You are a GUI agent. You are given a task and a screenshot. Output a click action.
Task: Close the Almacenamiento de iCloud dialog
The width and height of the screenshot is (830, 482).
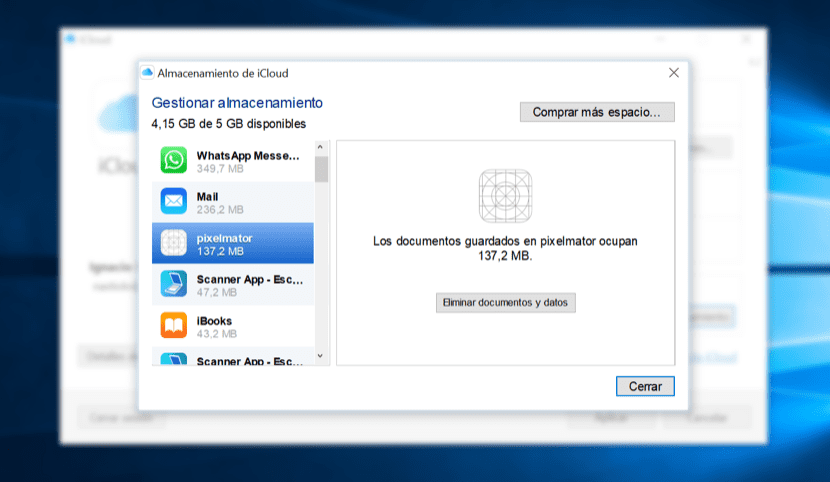pyautogui.click(x=674, y=72)
